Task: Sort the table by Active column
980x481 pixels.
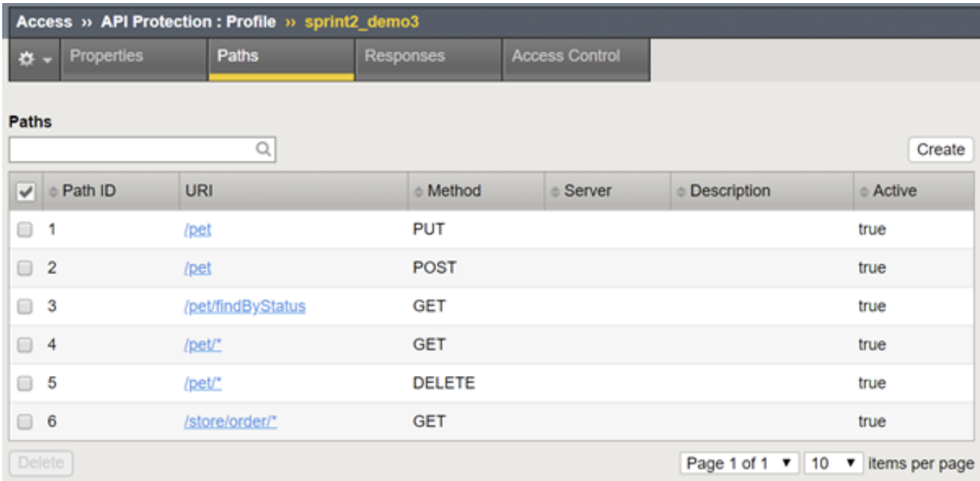Action: [864, 191]
